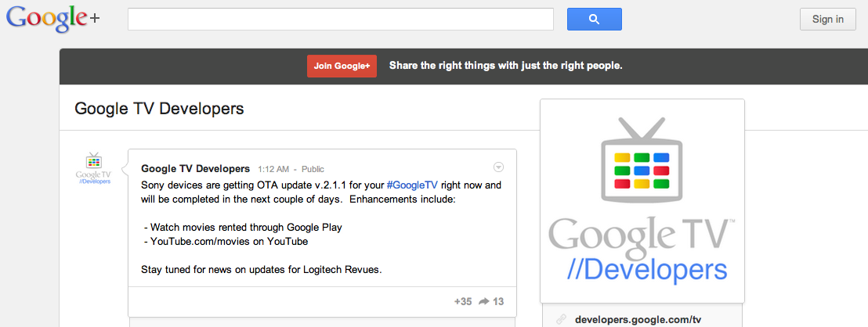Click the share arrow icon on the post
Viewport: 868px width, 327px height.
(x=484, y=301)
